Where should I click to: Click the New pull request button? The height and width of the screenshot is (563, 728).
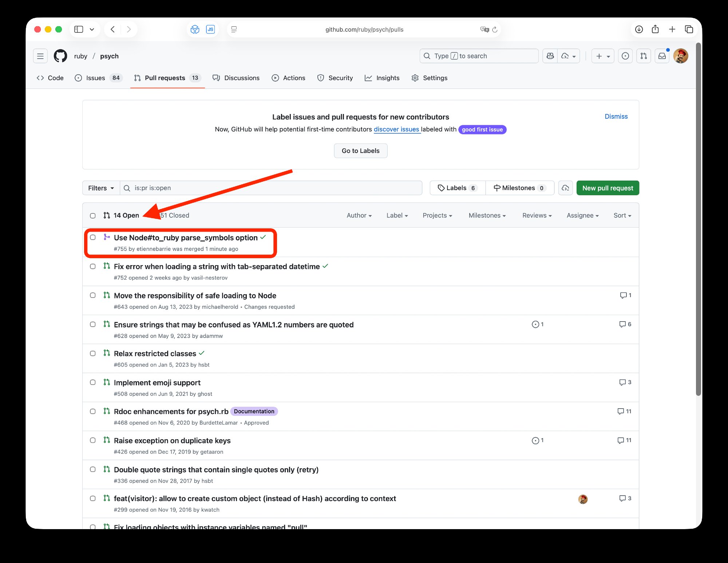608,188
